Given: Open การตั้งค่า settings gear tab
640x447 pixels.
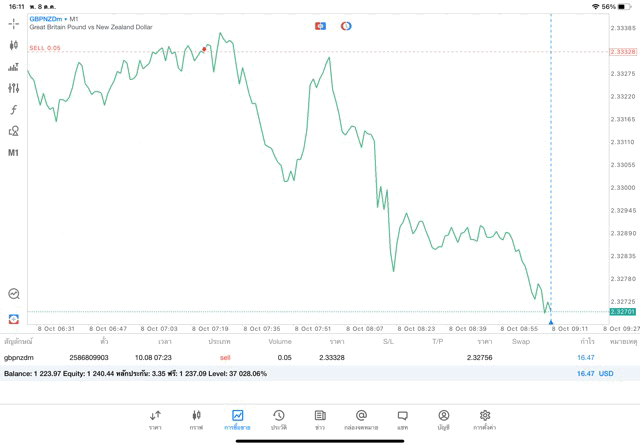Looking at the screenshot, I should coord(485,419).
